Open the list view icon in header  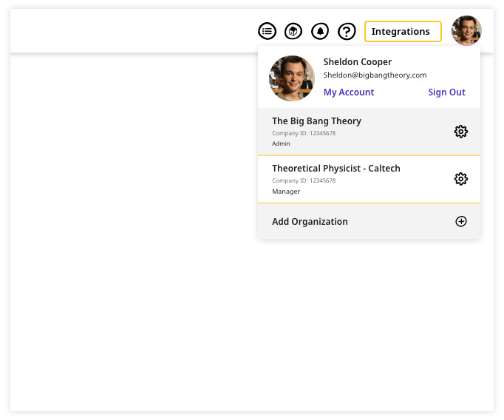click(267, 31)
